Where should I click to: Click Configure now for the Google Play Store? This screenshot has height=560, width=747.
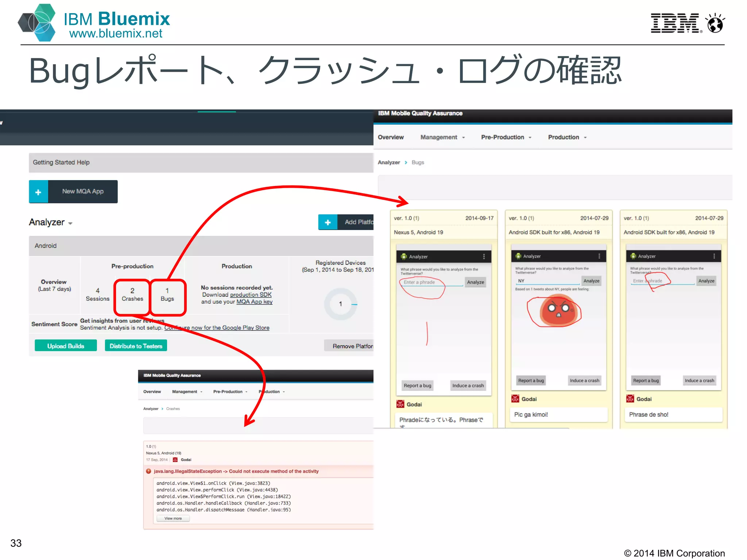coord(217,328)
